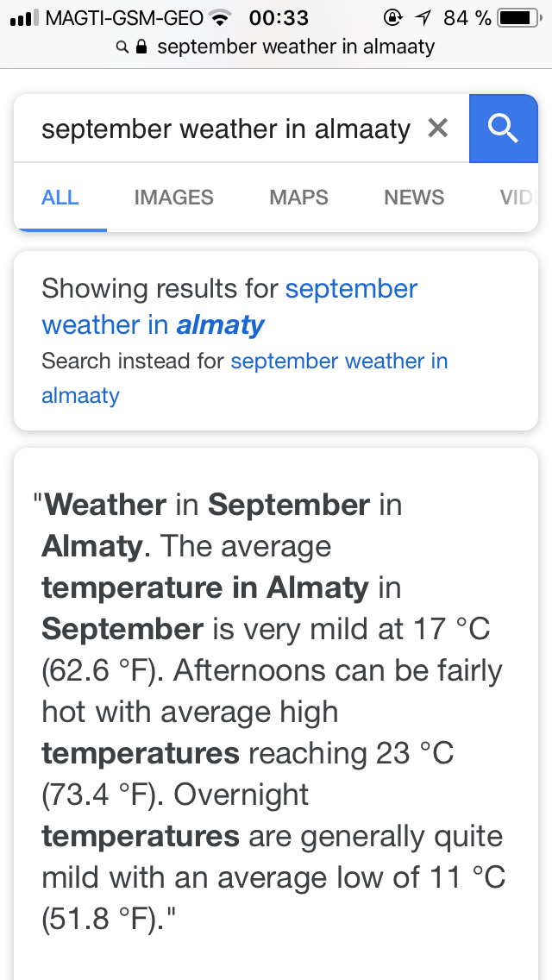
Task: Open the MAPS tab
Action: pyautogui.click(x=298, y=198)
